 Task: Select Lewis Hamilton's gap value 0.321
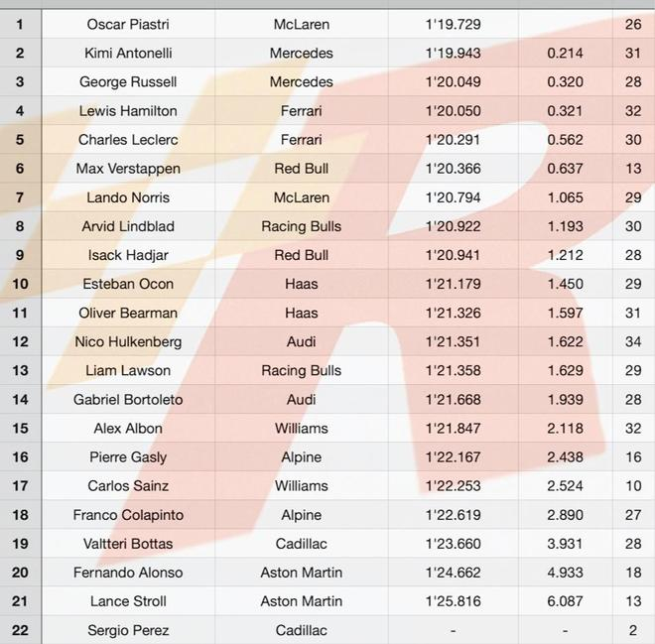[565, 110]
